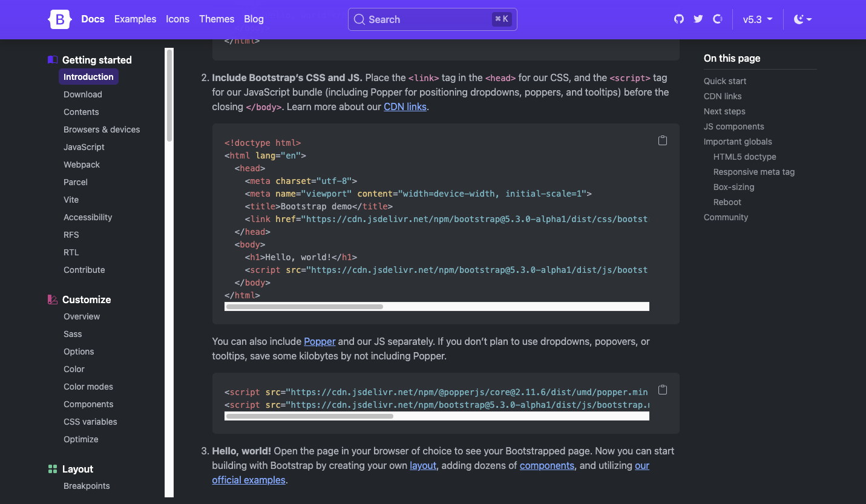Open the GitHub icon link
866x504 pixels.
pyautogui.click(x=679, y=19)
